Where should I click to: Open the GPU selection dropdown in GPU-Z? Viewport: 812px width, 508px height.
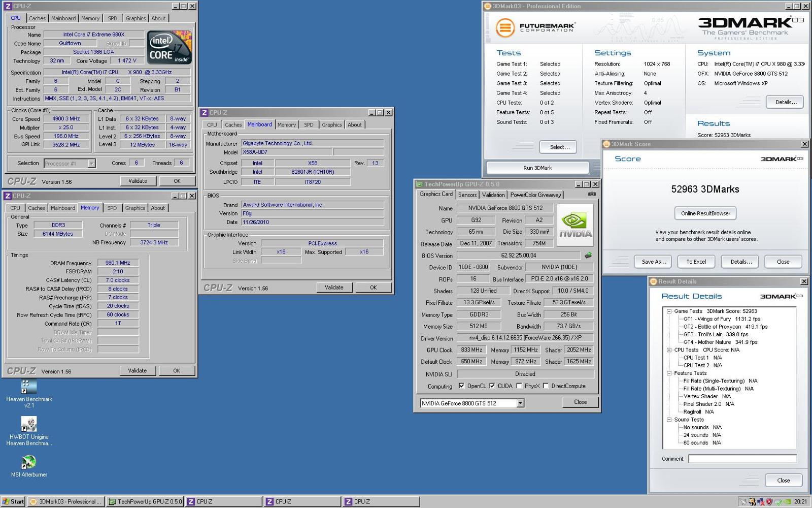pyautogui.click(x=520, y=403)
